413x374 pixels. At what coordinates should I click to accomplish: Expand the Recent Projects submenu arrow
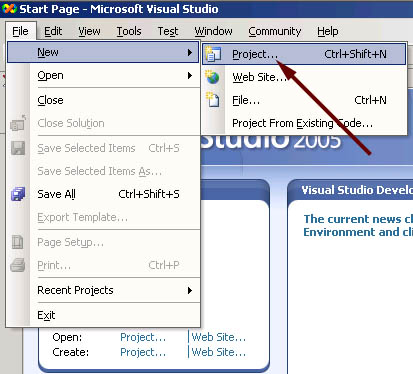pos(190,290)
